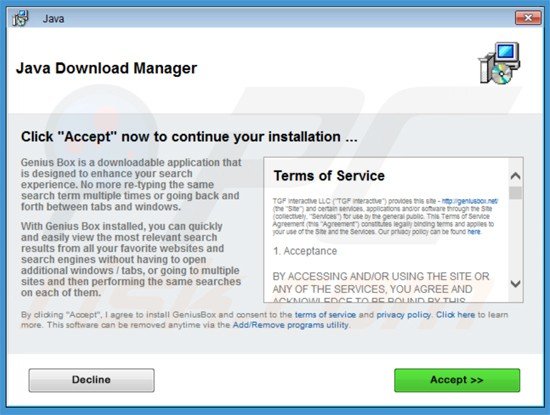Close the Java installer window
The height and width of the screenshot is (415, 550).
[x=528, y=18]
